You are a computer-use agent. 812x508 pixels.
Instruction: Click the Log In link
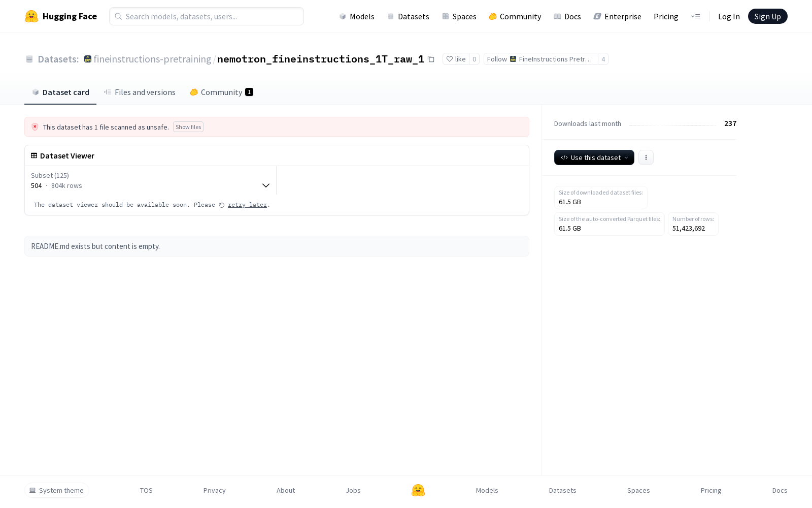coord(729,16)
